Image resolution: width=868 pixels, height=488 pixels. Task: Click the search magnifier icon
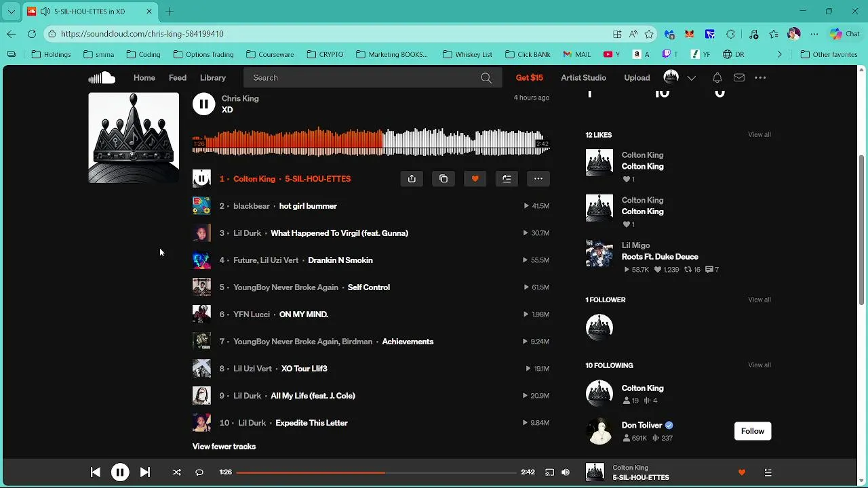point(486,78)
